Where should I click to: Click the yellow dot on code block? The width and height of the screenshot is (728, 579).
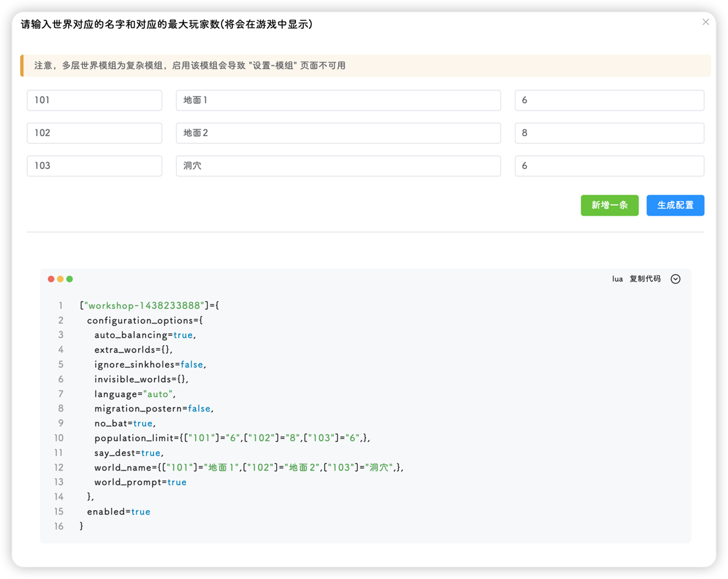61,279
